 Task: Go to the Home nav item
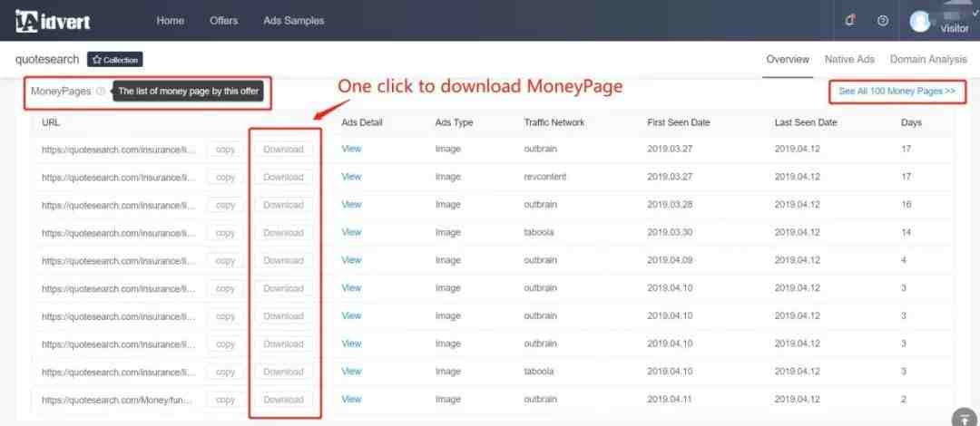pyautogui.click(x=170, y=21)
